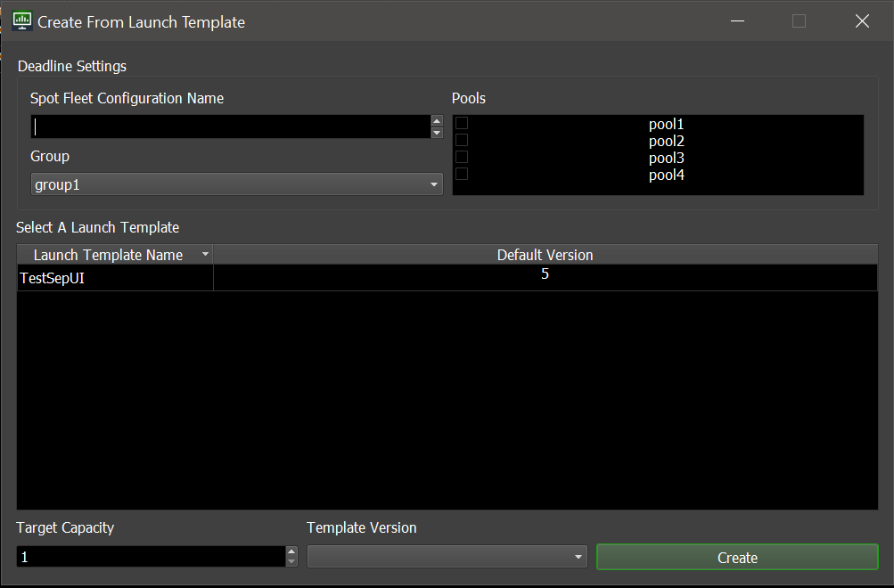The height and width of the screenshot is (588, 894).
Task: Tick the pool3 checkbox
Action: 462,157
